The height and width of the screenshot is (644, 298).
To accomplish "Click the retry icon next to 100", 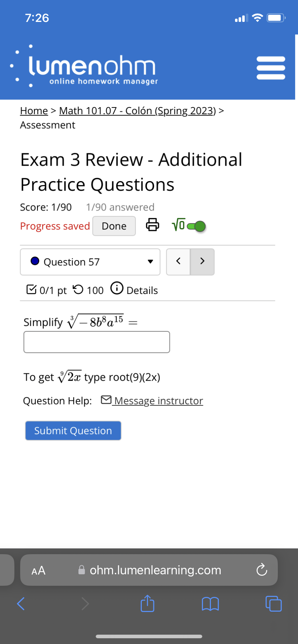I will (x=78, y=290).
